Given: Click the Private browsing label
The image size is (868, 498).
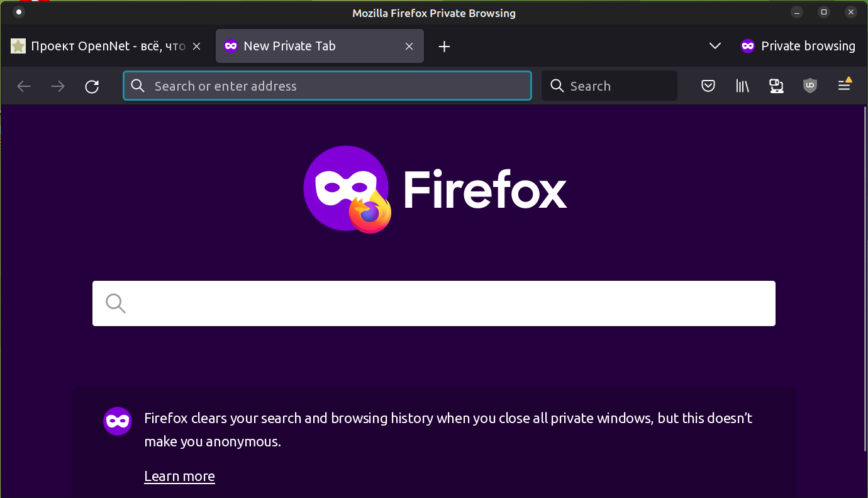Looking at the screenshot, I should (x=808, y=46).
